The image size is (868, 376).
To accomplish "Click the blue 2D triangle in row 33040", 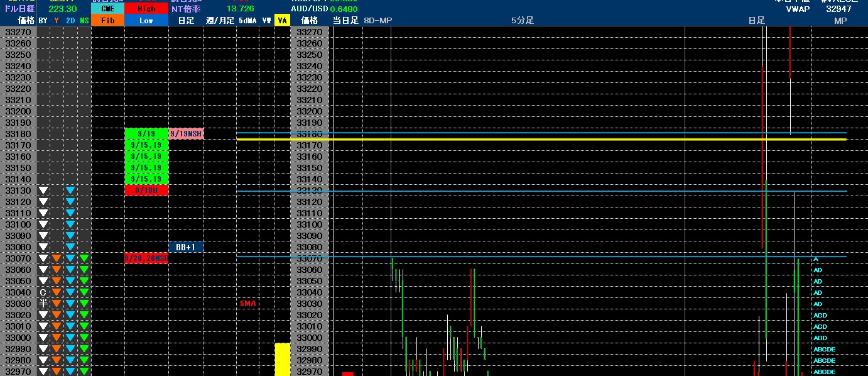I will (x=70, y=292).
